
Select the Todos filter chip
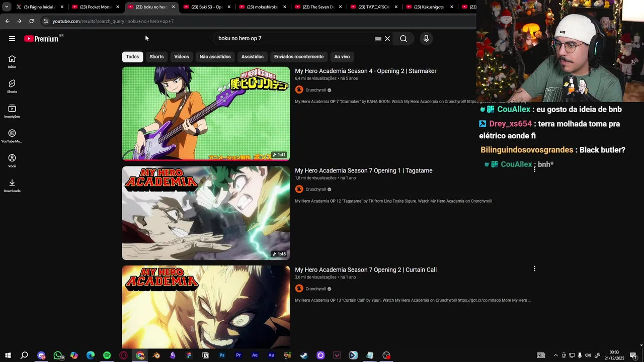coord(133,57)
